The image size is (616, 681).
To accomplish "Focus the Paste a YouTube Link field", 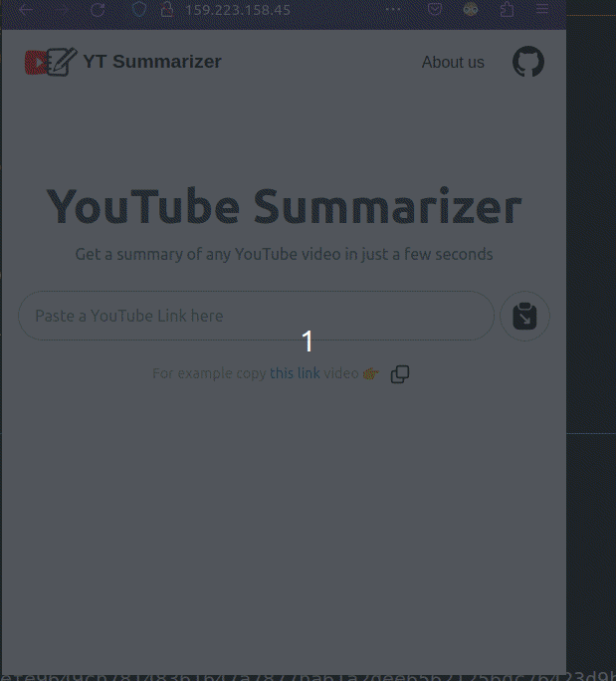I will click(x=256, y=316).
